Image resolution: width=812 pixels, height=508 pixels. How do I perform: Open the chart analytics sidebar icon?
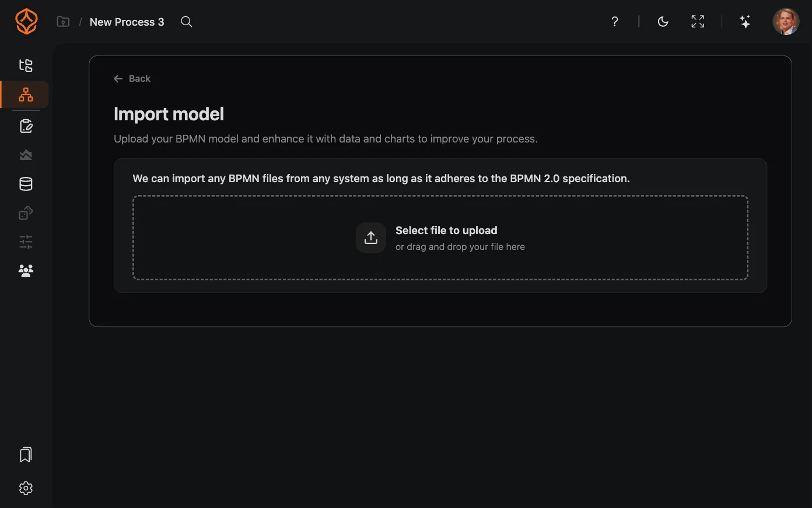coord(26,155)
